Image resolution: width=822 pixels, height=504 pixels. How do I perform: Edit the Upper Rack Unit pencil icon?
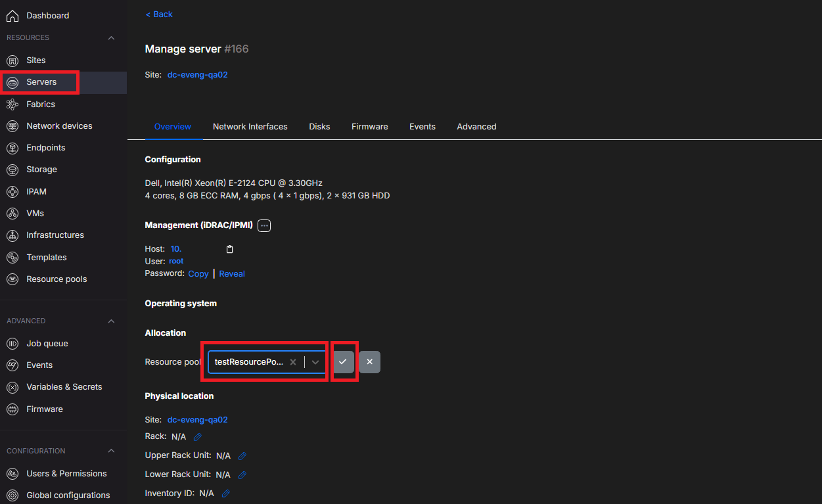pyautogui.click(x=242, y=455)
